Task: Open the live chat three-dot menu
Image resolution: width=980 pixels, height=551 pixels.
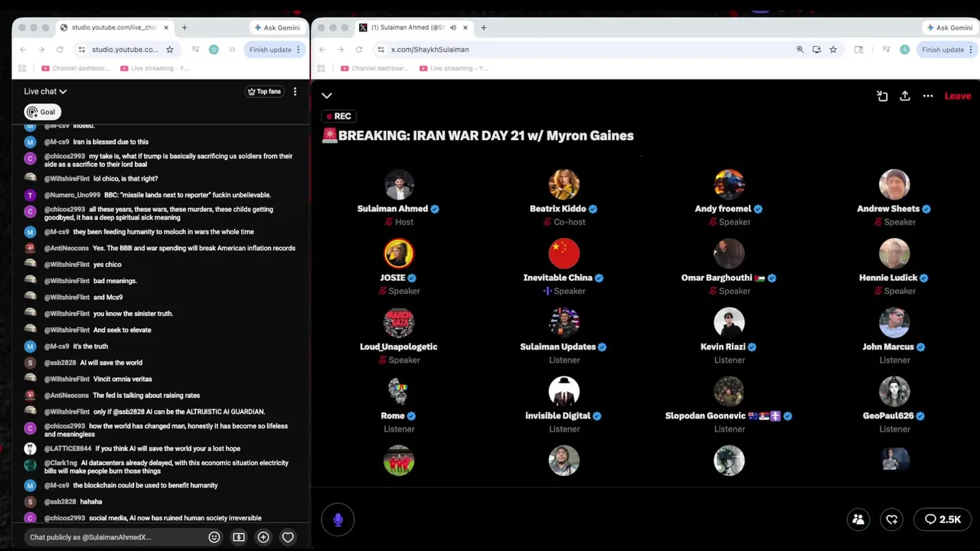Action: [x=295, y=91]
